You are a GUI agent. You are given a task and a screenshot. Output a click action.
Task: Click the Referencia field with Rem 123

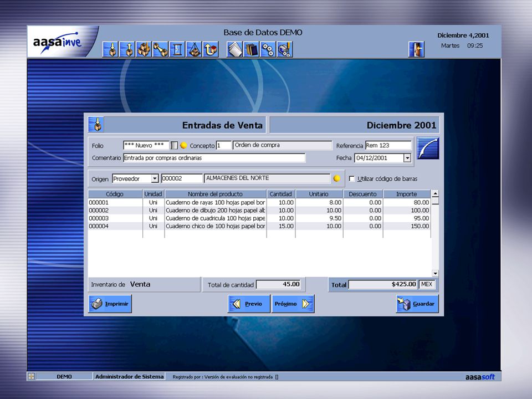[x=388, y=145]
